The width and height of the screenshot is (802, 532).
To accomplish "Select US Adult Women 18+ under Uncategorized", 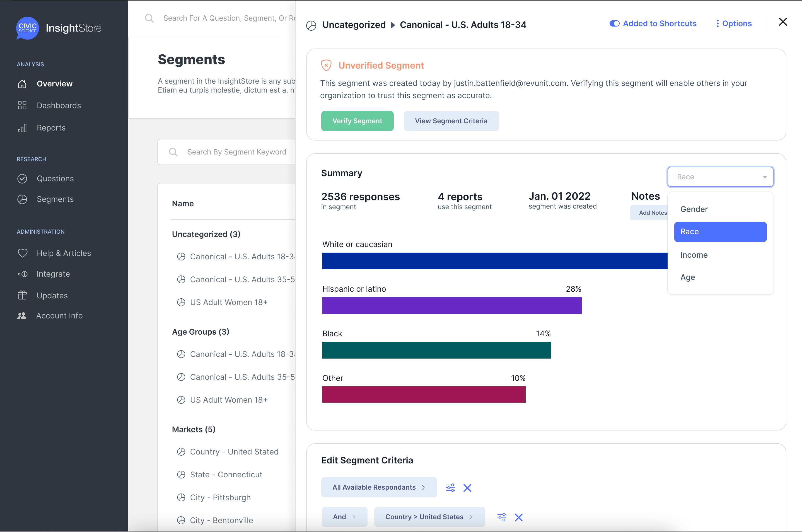I will click(228, 302).
